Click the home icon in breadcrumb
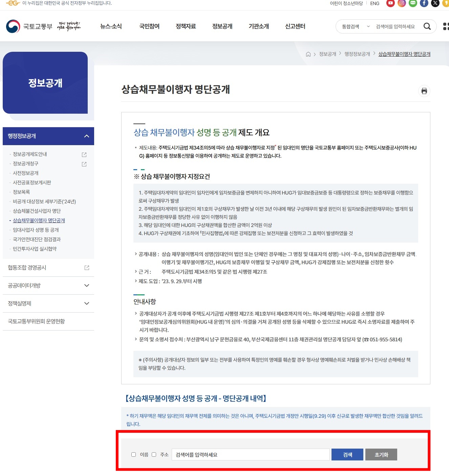Screen dimensions: 449x476 [308, 54]
